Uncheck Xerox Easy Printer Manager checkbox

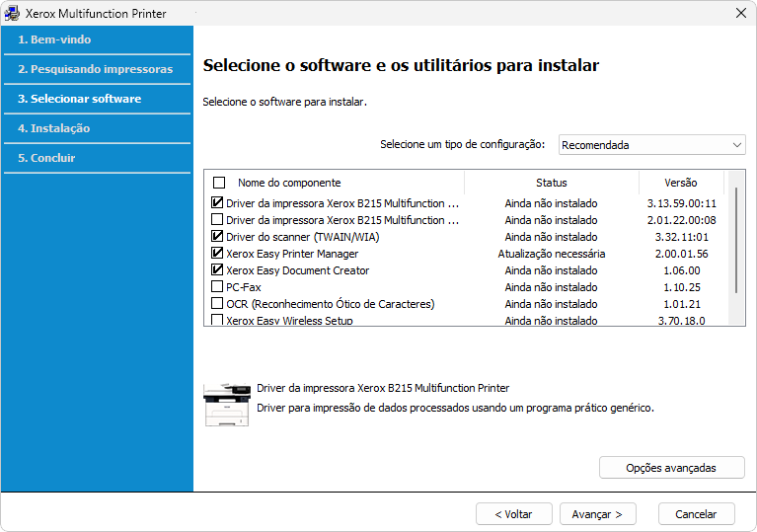click(x=217, y=253)
